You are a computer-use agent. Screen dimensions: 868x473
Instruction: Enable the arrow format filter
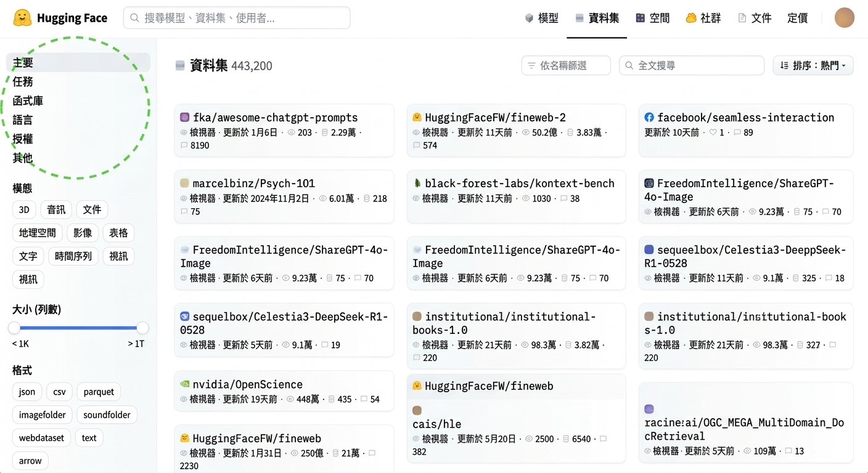(x=30, y=461)
